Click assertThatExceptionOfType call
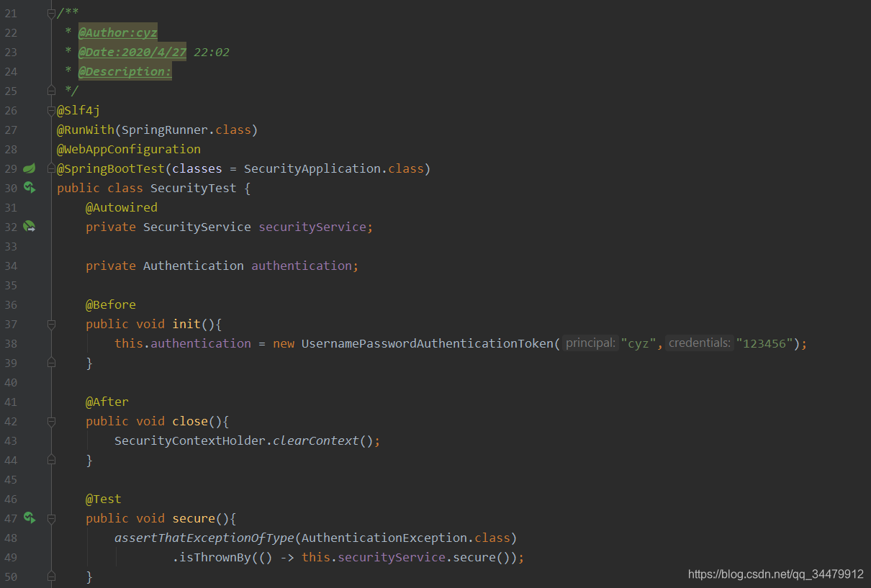The height and width of the screenshot is (588, 871). click(x=204, y=538)
